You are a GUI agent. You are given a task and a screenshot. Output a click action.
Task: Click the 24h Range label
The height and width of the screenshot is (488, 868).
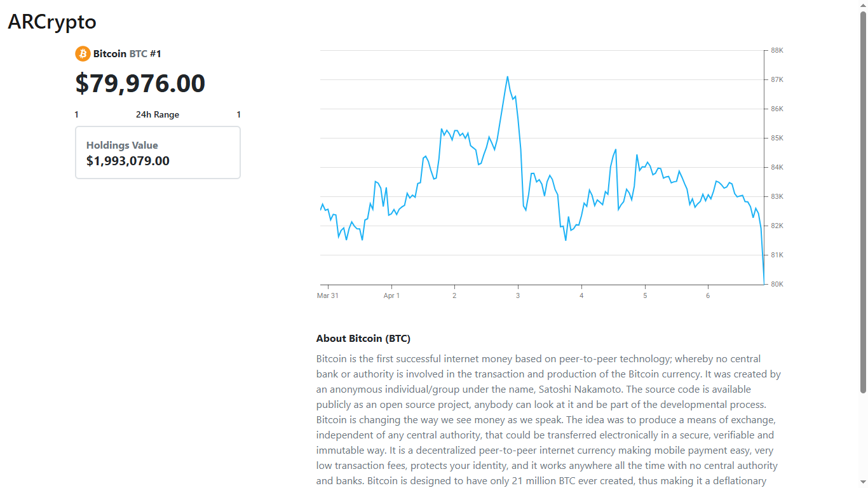click(x=158, y=115)
